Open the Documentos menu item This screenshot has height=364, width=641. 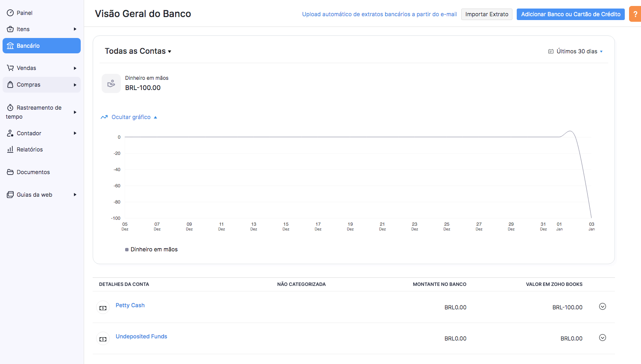tap(41, 172)
